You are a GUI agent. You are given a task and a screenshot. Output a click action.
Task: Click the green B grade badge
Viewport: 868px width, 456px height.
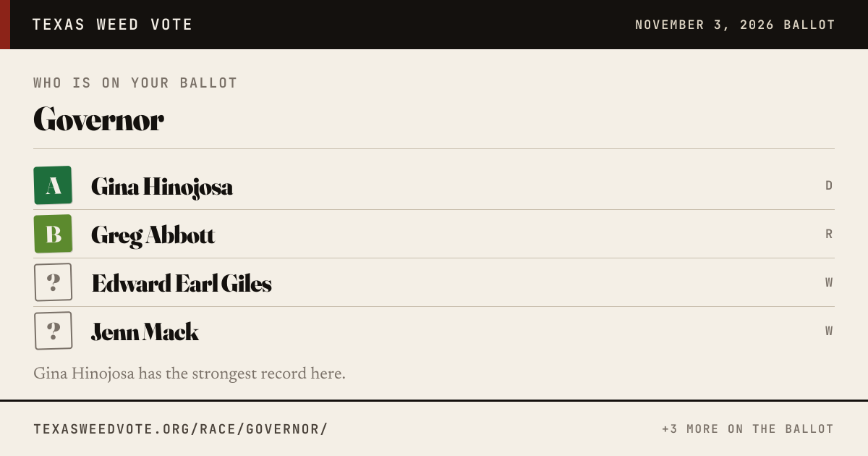[53, 234]
